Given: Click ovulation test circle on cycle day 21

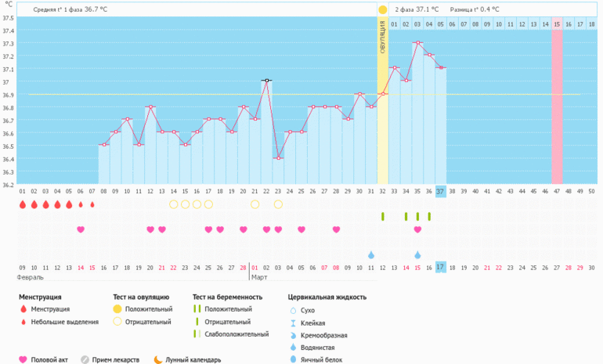Looking at the screenshot, I should (x=255, y=204).
